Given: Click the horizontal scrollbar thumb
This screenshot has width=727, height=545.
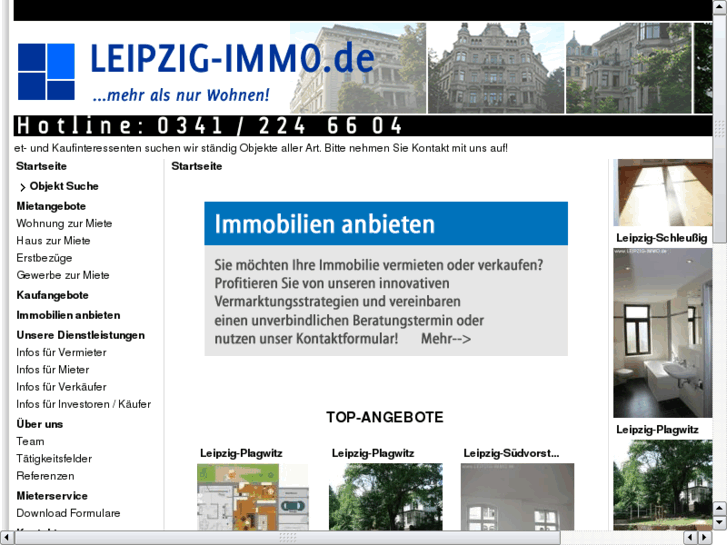Looking at the screenshot, I should click(287, 538).
